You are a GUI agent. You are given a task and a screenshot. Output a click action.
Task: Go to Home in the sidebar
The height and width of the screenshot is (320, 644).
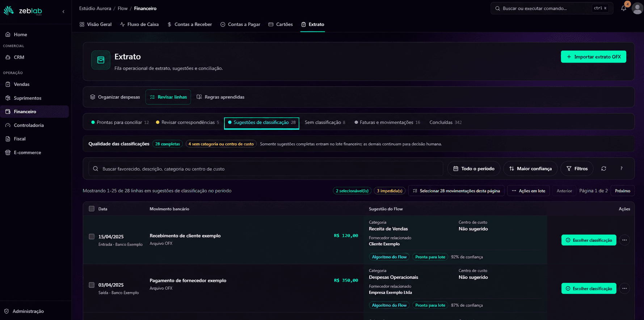coord(34,34)
